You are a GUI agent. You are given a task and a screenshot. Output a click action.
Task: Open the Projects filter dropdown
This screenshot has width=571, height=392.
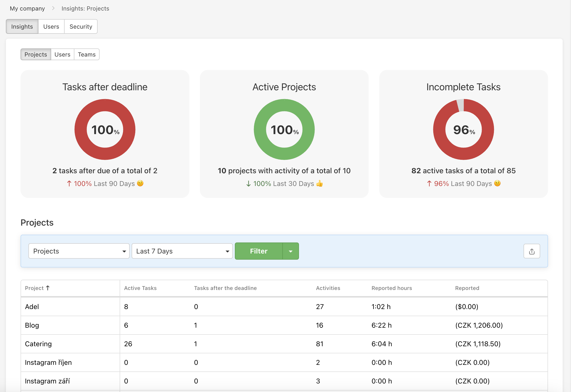[x=79, y=251]
